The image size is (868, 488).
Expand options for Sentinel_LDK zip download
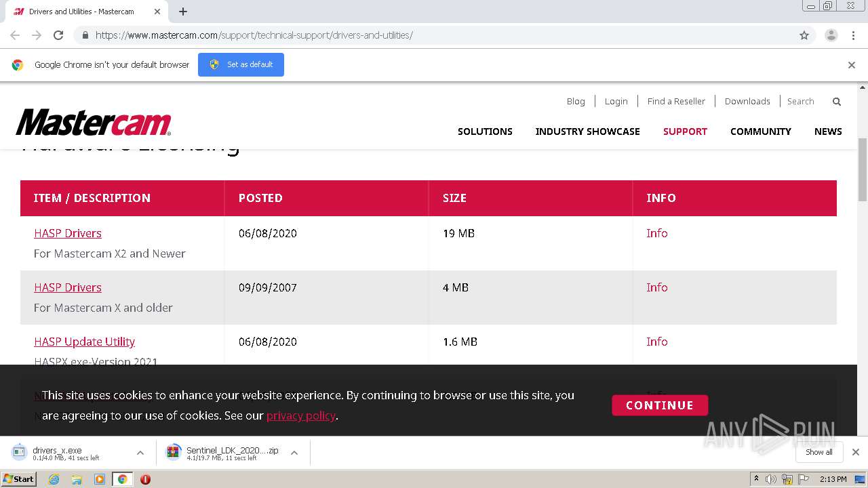point(294,453)
